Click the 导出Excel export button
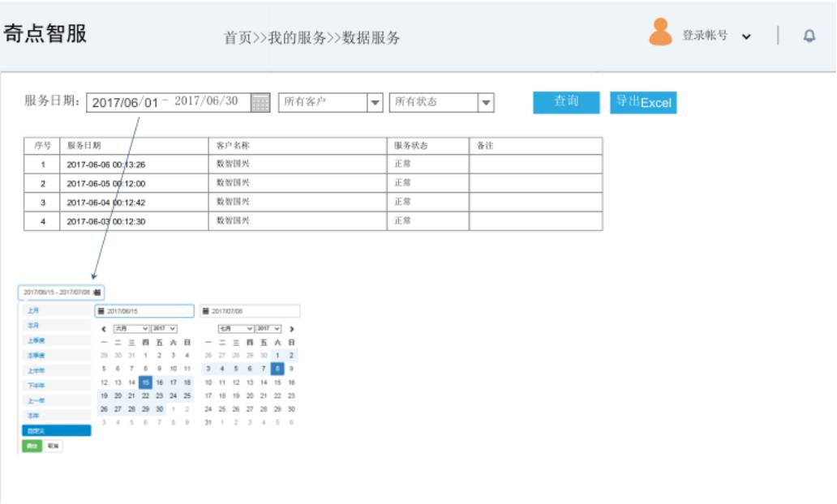Image resolution: width=837 pixels, height=504 pixels. pos(643,103)
